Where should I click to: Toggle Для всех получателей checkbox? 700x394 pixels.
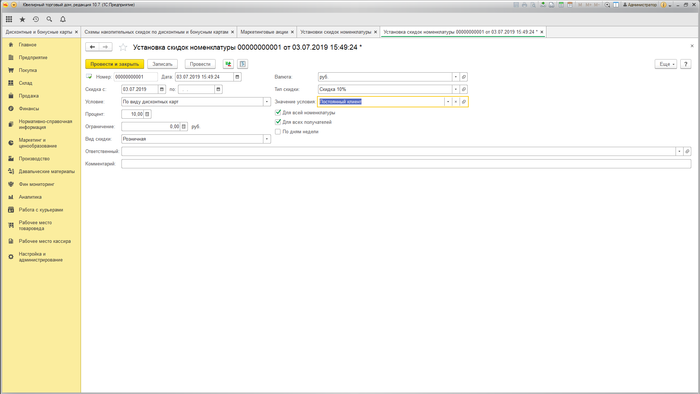[278, 122]
